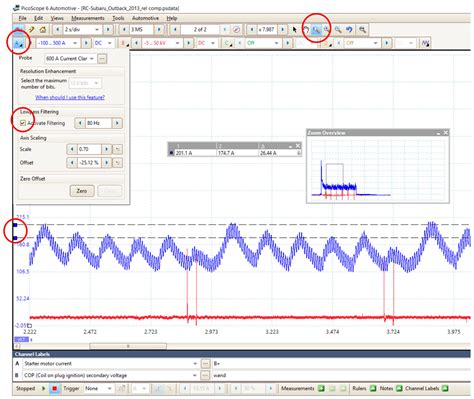Decrease axis Scale 0.70 value

[x=72, y=149]
